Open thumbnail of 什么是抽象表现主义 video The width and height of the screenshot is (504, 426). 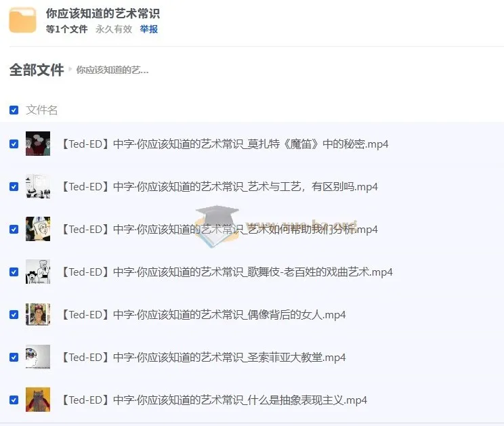[x=38, y=400]
